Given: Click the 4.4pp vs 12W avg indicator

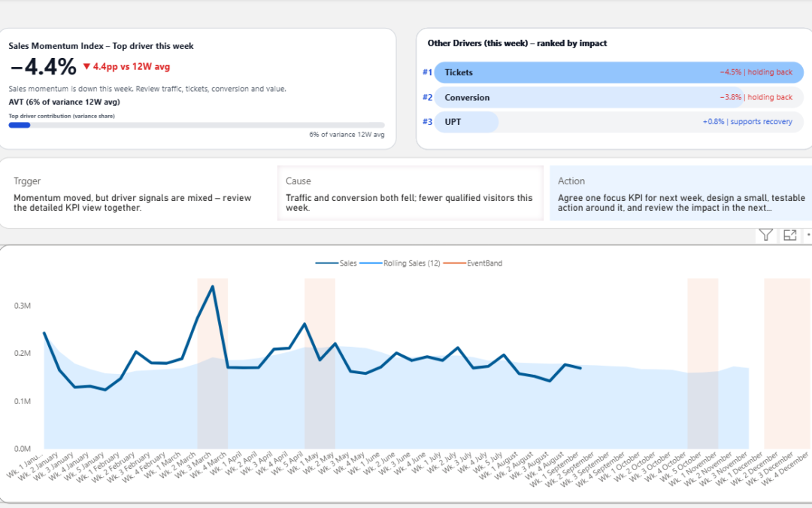Looking at the screenshot, I should (125, 66).
